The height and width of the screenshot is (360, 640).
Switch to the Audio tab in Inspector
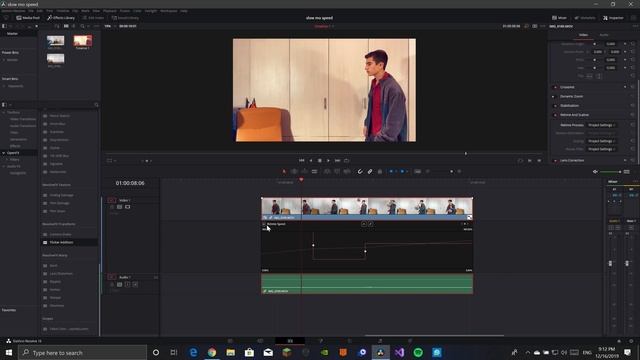click(x=604, y=35)
